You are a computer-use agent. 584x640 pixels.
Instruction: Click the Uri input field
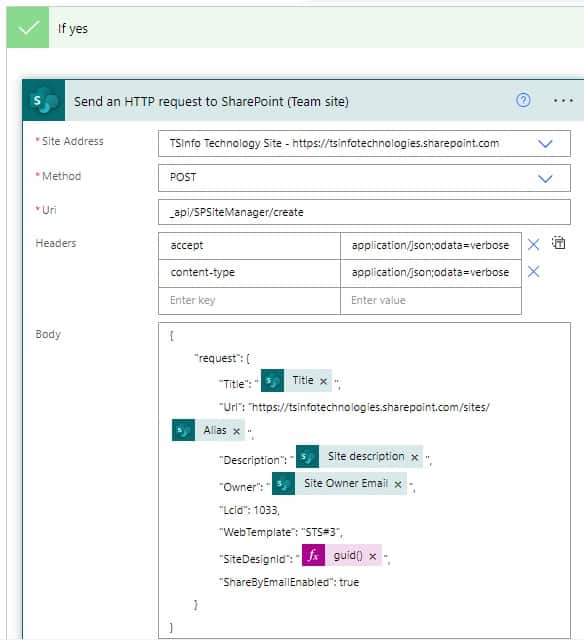[364, 212]
